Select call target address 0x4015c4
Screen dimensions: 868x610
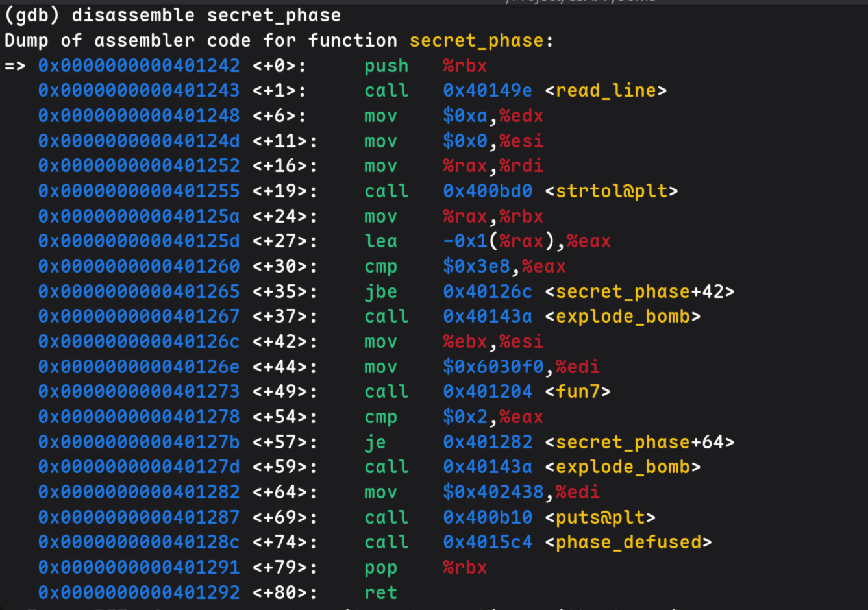point(488,542)
